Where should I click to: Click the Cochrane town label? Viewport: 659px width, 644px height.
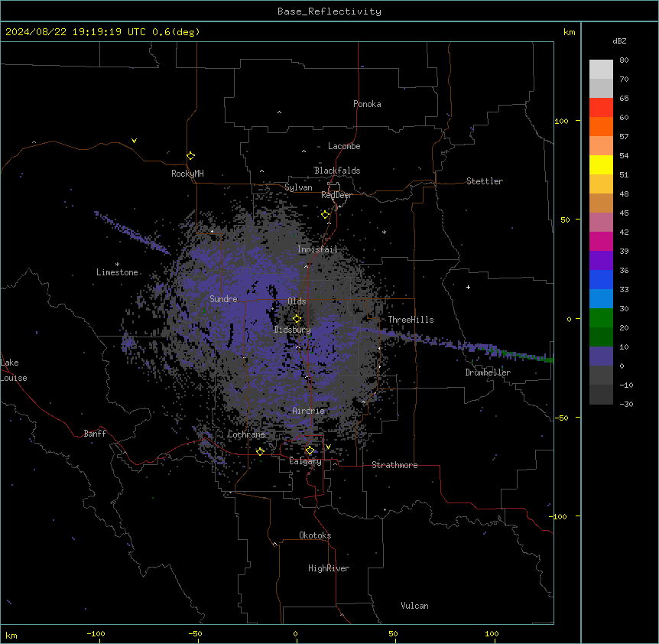coord(246,434)
